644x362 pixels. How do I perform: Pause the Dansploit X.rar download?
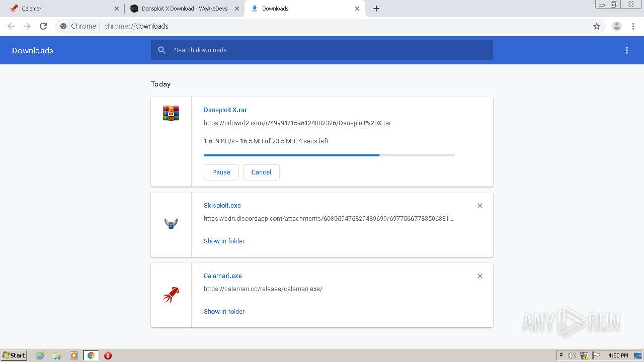[221, 172]
